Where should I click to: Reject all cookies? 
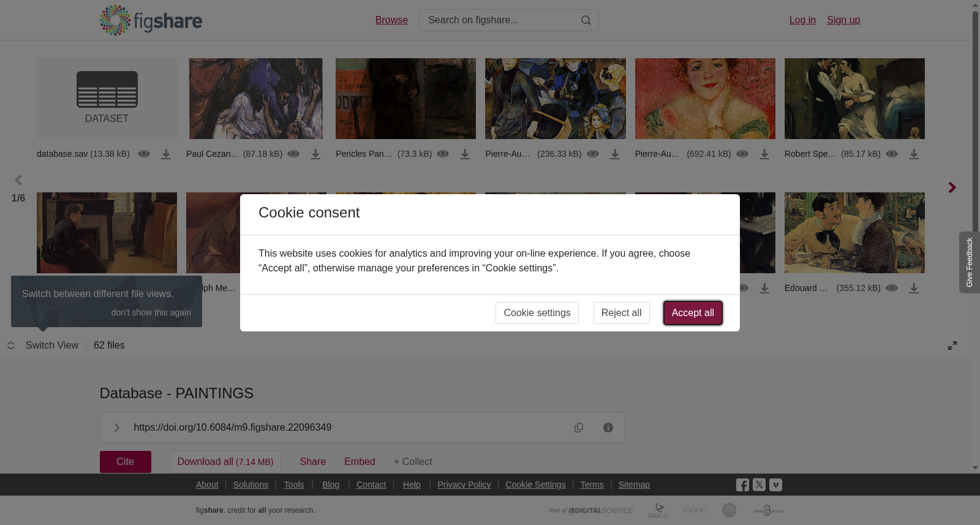[x=621, y=313]
